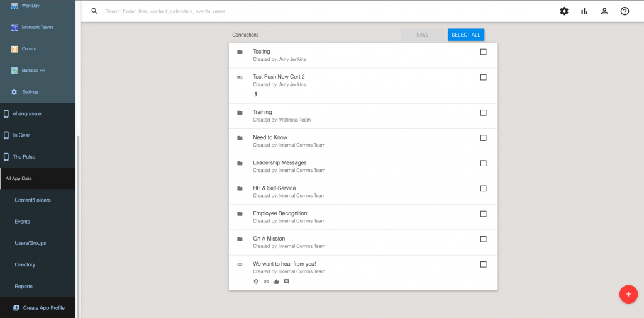This screenshot has height=318, width=644.
Task: Open the Microsoft Teams app icon
Action: 14,27
